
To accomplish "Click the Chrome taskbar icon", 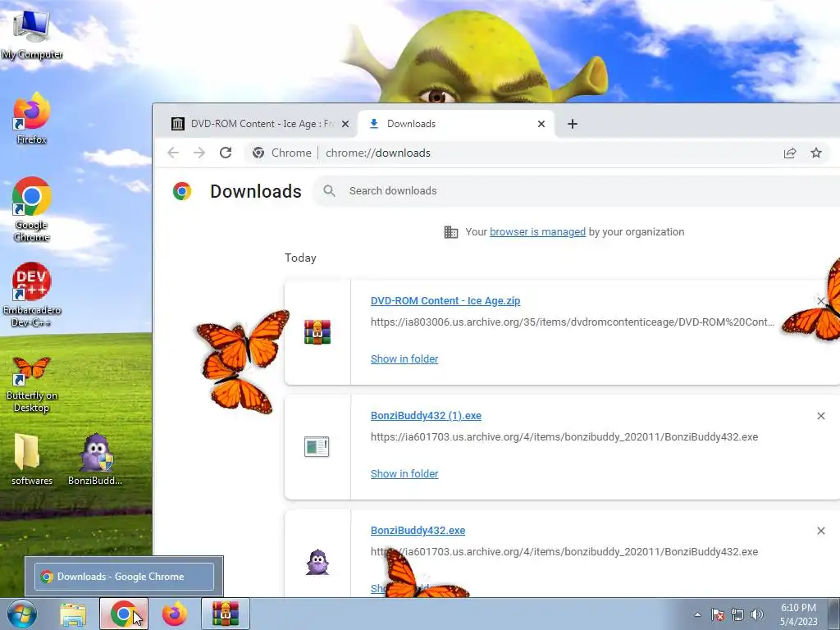I will 123,614.
